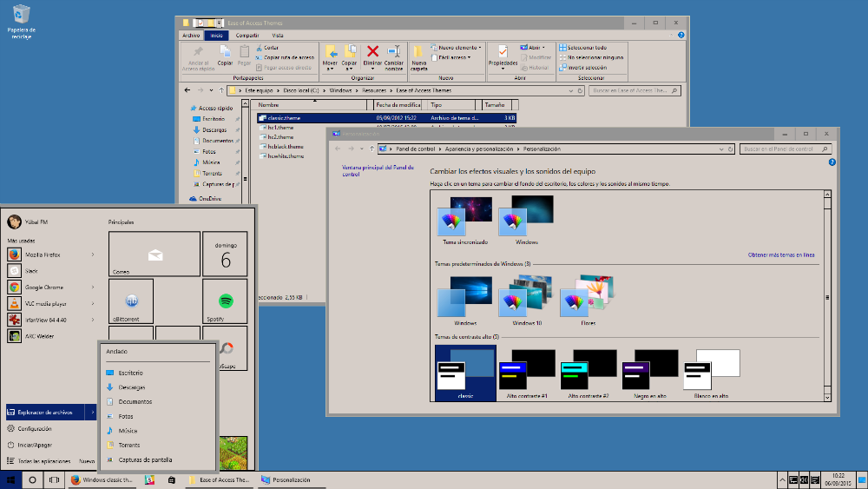Select the Inicio ribbon tab

click(216, 36)
